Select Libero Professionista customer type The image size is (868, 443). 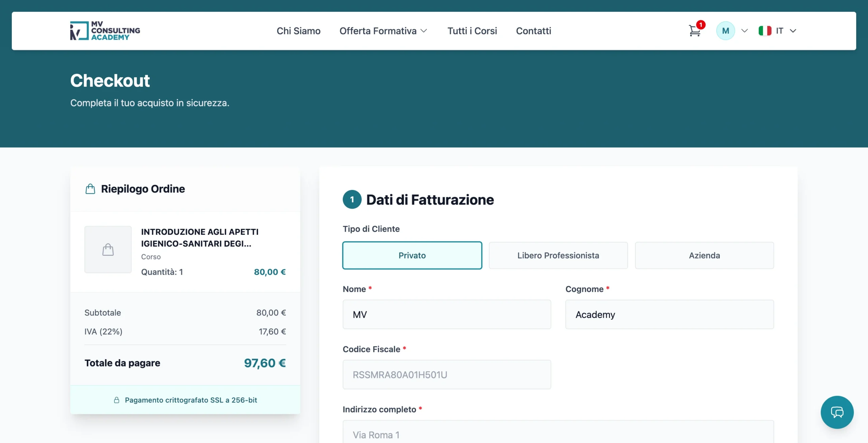click(x=558, y=255)
